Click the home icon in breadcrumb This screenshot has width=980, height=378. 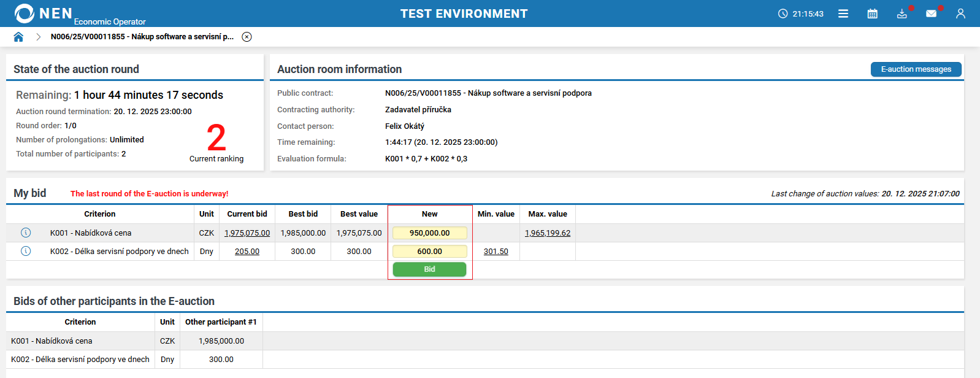[18, 37]
